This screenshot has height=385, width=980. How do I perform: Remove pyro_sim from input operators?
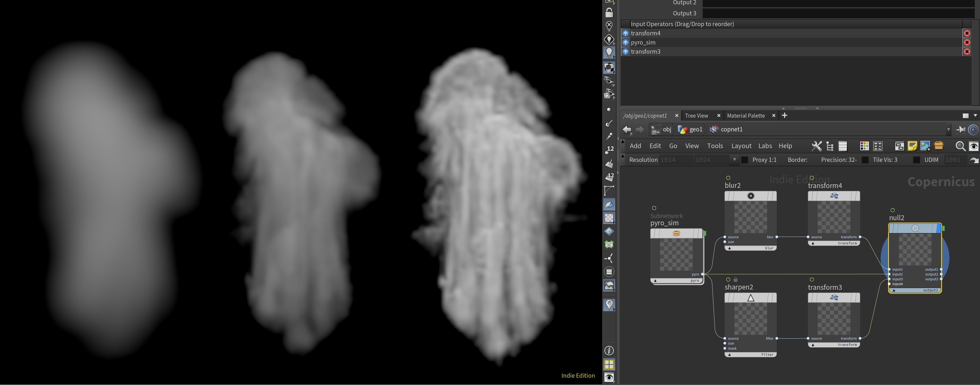(x=967, y=42)
